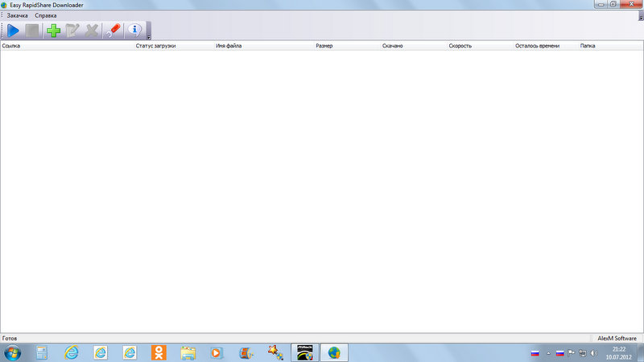Sort by the Ссылка column header

(x=68, y=46)
